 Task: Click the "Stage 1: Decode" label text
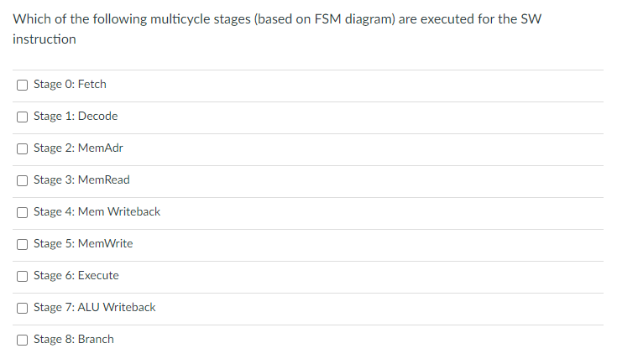(76, 117)
